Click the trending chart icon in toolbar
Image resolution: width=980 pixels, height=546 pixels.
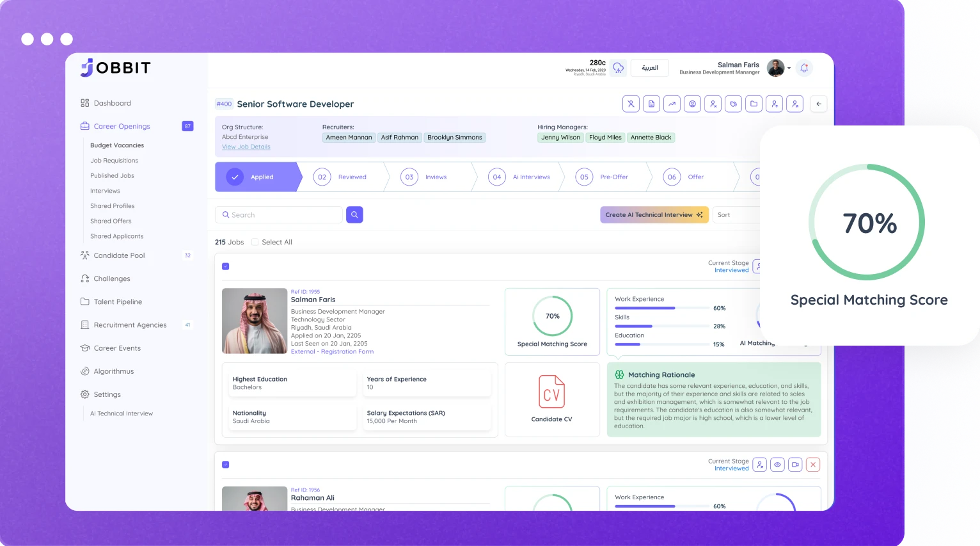click(672, 104)
